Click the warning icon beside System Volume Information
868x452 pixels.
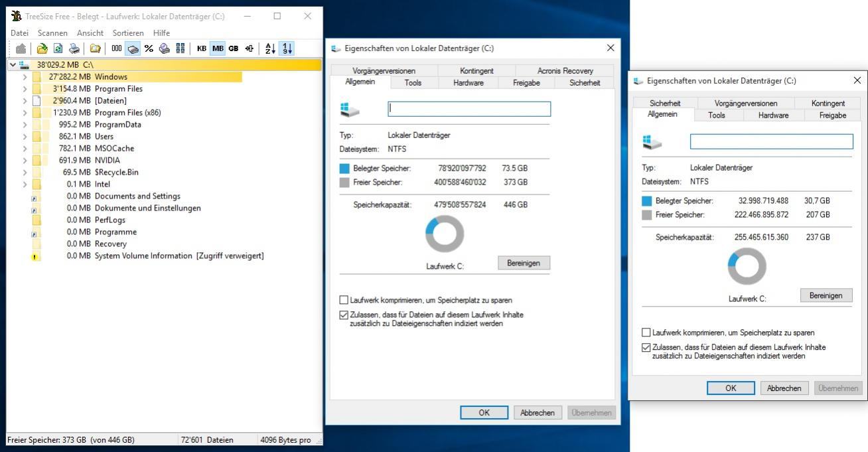pos(35,256)
